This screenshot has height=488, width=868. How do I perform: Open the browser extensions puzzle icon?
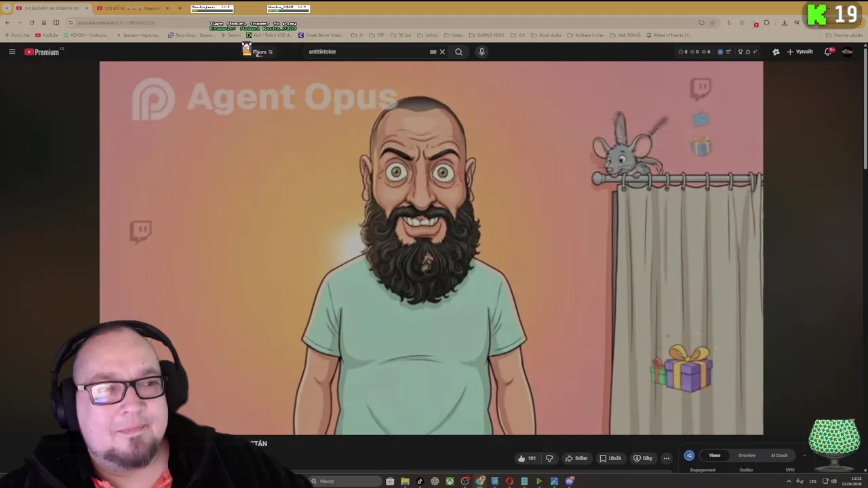pyautogui.click(x=766, y=22)
